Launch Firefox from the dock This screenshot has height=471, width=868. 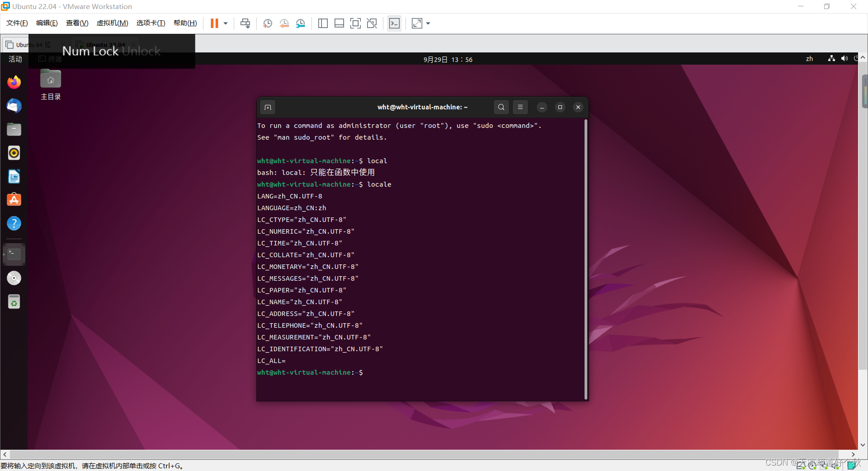coord(14,82)
